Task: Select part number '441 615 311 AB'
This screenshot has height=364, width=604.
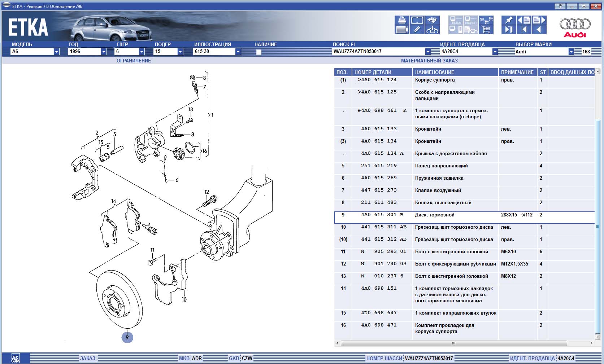Action: tap(384, 227)
